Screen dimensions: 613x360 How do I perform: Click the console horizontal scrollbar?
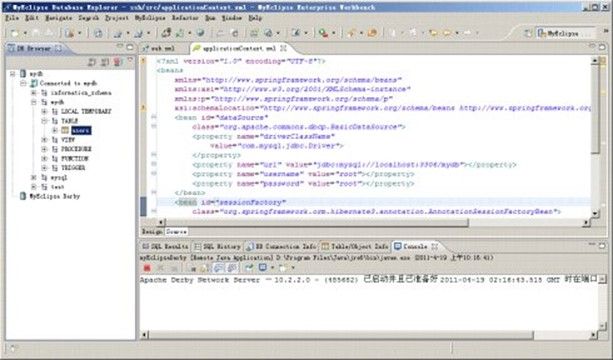click(341, 335)
